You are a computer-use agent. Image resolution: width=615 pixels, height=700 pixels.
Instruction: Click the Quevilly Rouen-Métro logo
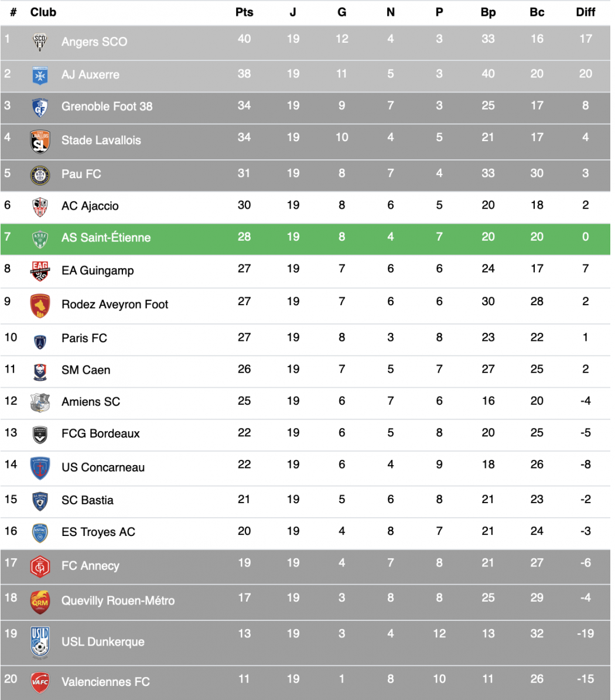pos(40,601)
